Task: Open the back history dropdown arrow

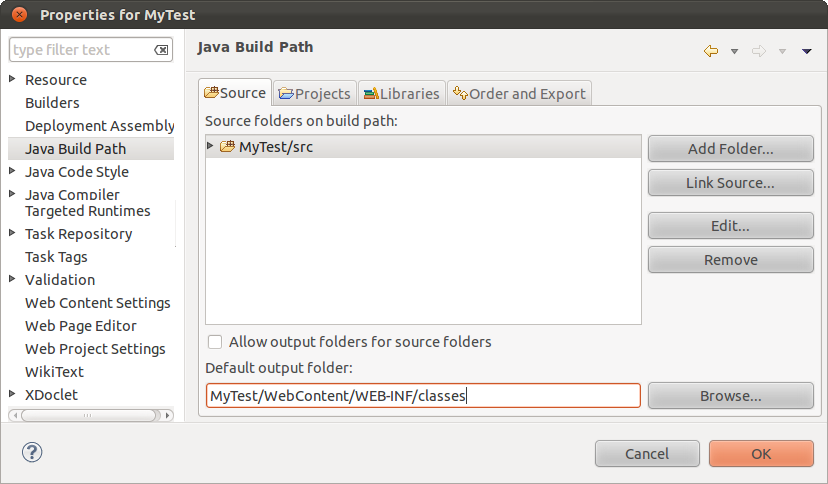Action: point(734,52)
